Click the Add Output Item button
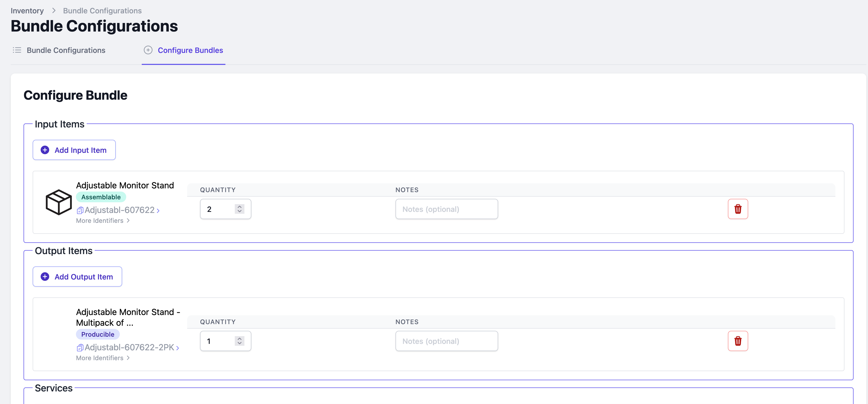This screenshot has width=868, height=404. pyautogui.click(x=78, y=276)
